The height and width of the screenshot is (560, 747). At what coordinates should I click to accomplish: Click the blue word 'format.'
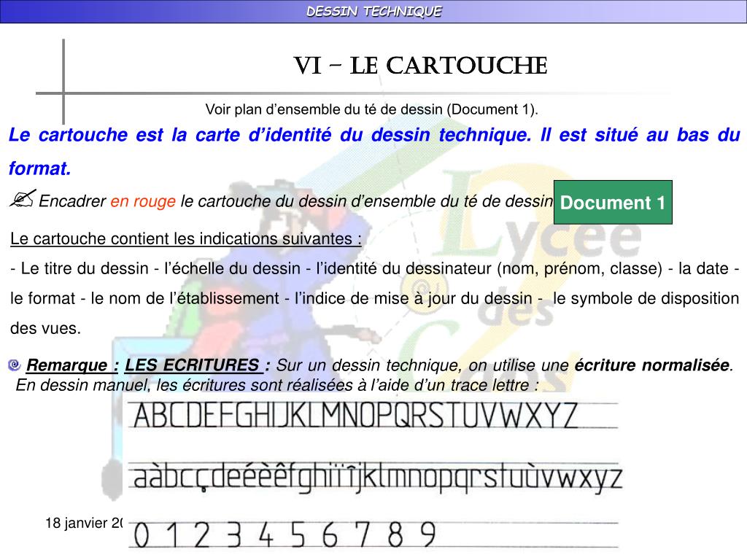40,168
